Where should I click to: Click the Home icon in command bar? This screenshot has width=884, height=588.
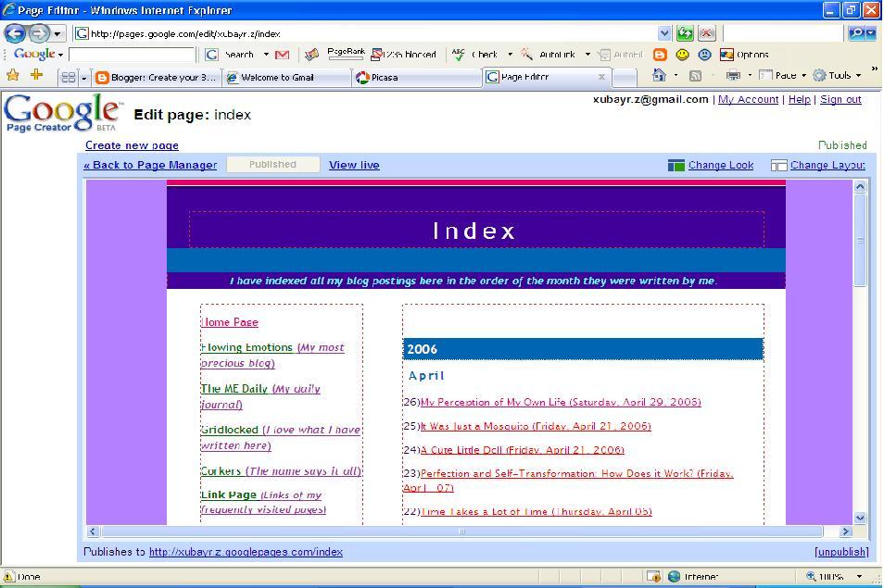pyautogui.click(x=659, y=76)
